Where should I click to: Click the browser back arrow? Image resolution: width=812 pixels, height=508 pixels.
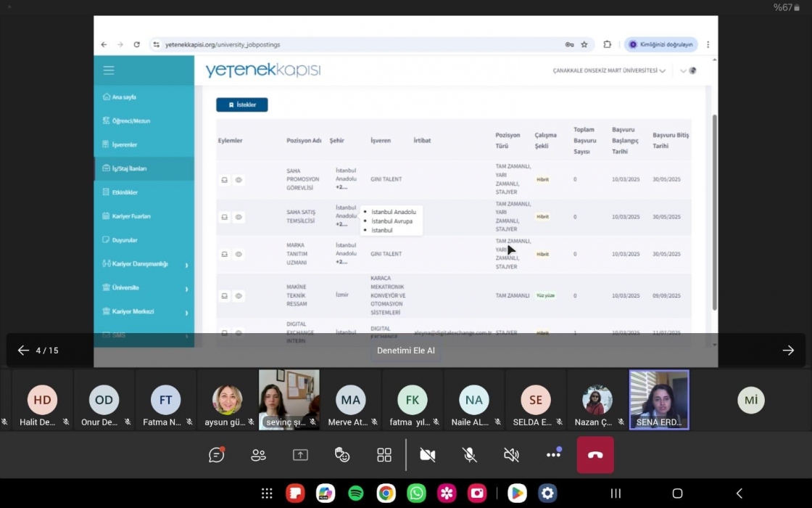pos(104,44)
